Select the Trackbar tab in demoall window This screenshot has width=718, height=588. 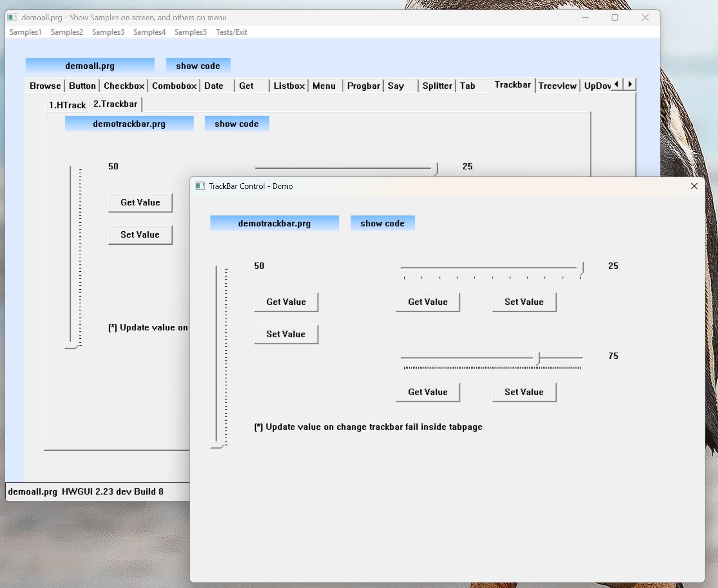coord(513,85)
